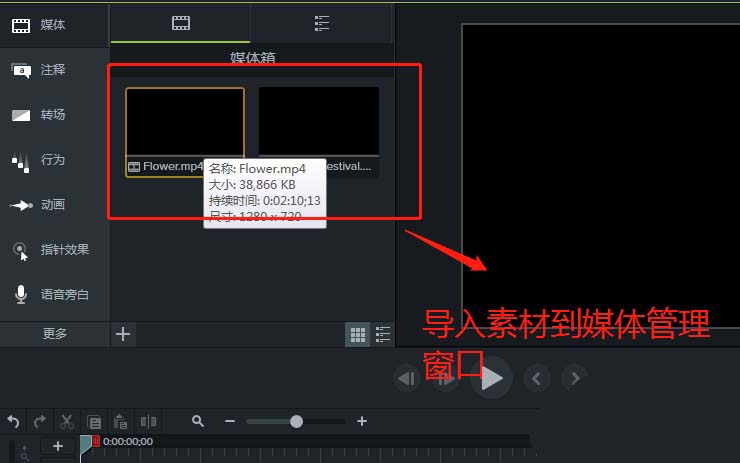Click the timeline zoom slider handle
The height and width of the screenshot is (463, 740).
point(296,421)
